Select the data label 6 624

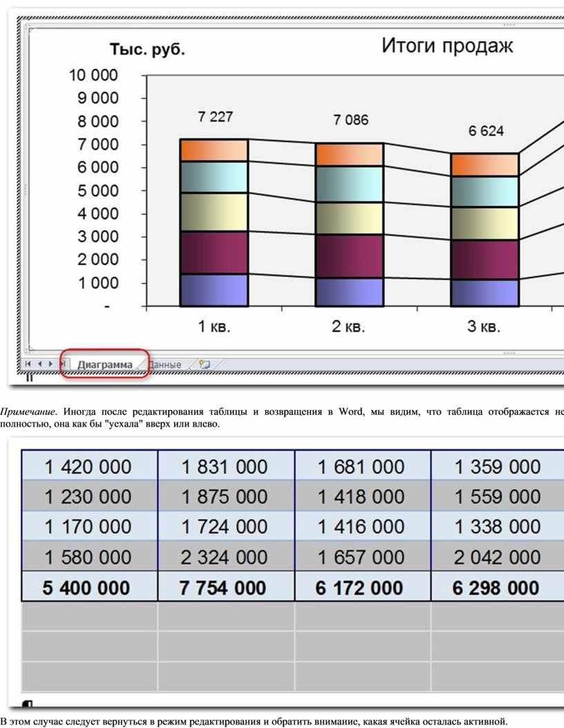click(x=486, y=131)
